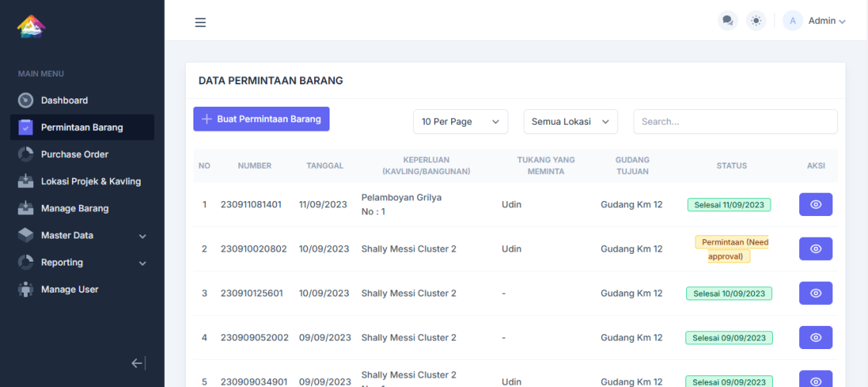Viewport: 868px width, 387px height.
Task: Open the 10 Per Page dropdown
Action: tap(460, 122)
